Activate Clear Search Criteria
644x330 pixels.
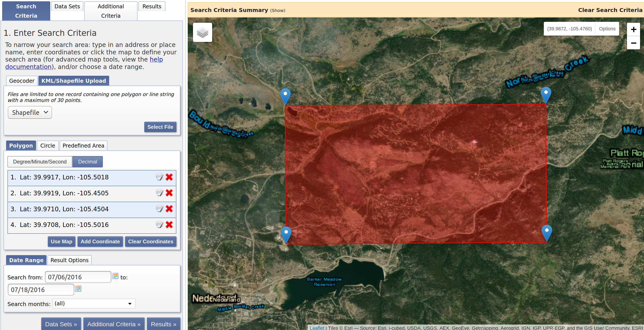[610, 10]
